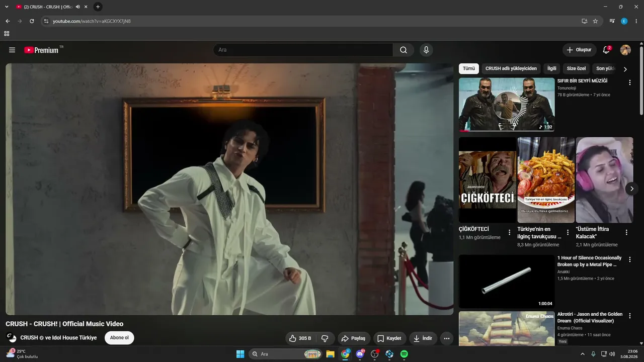
Task: Select "CRUSH adlı yükleyiciden" chip
Action: click(x=511, y=68)
